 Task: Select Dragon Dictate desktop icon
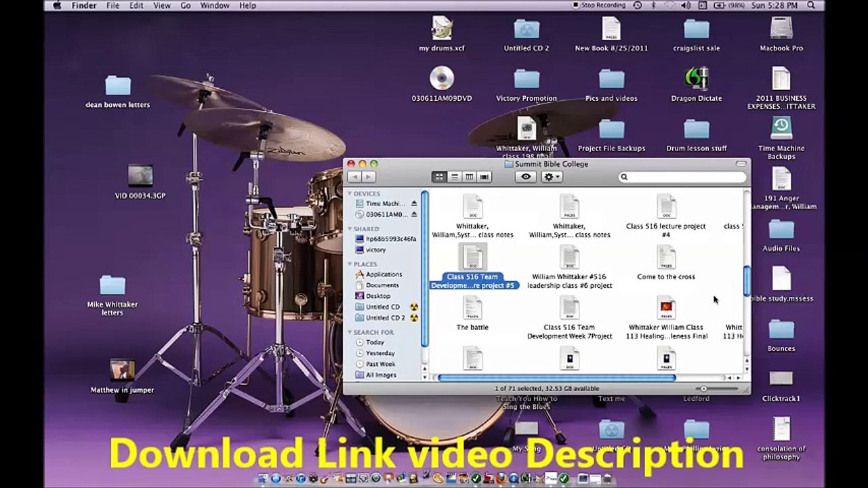coord(697,84)
